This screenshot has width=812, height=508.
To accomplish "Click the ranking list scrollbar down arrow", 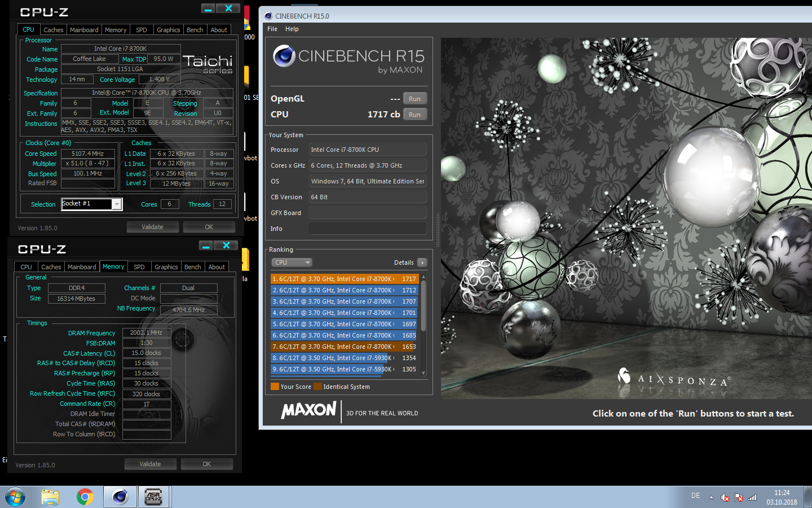I will [423, 373].
